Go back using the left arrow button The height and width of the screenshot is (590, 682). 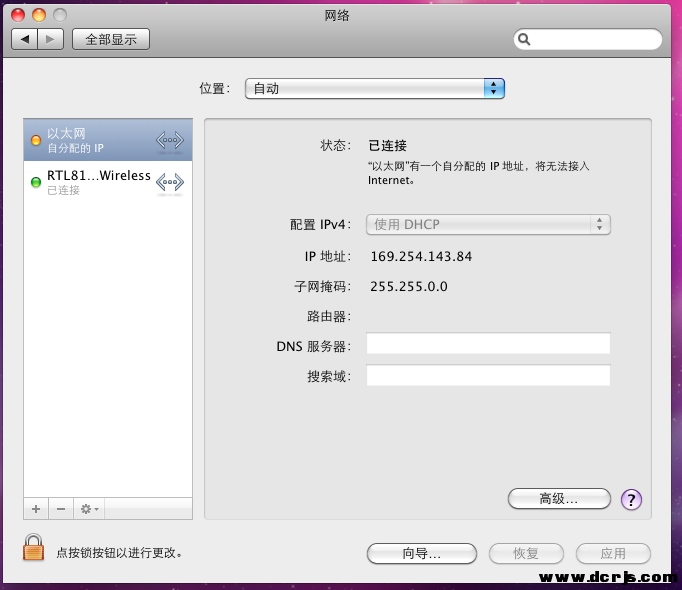pos(25,39)
